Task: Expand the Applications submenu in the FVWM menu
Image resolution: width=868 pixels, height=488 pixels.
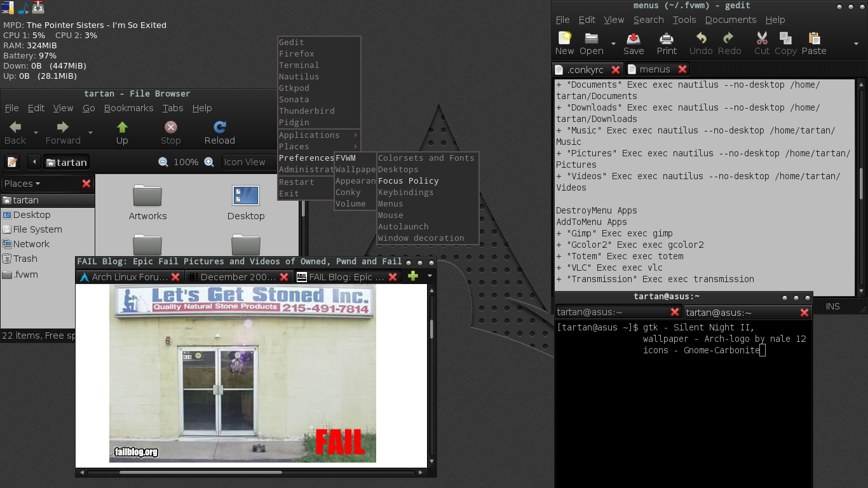Action: coord(319,135)
